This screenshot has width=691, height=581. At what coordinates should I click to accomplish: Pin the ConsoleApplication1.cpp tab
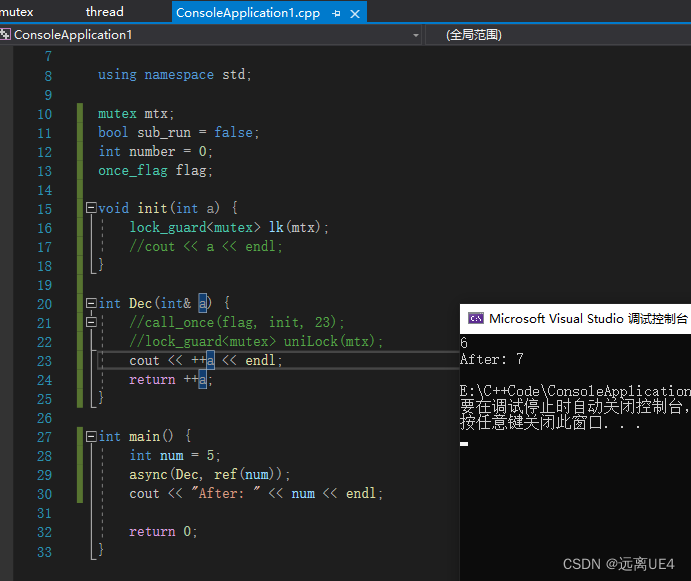click(x=336, y=14)
